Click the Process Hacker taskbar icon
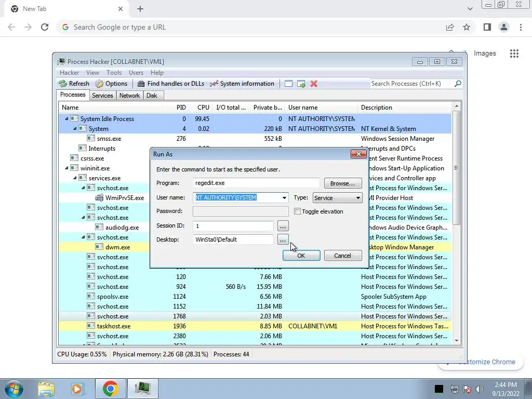Image resolution: width=532 pixels, height=399 pixels. point(142,389)
